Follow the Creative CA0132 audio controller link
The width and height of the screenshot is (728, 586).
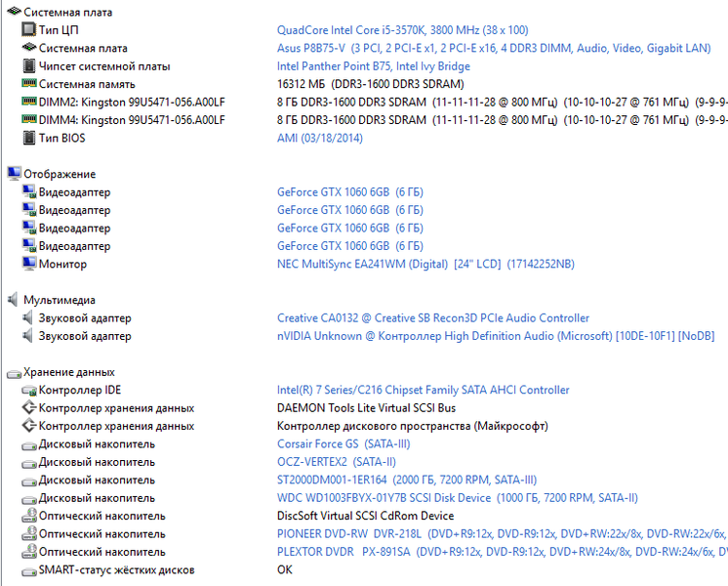click(432, 318)
